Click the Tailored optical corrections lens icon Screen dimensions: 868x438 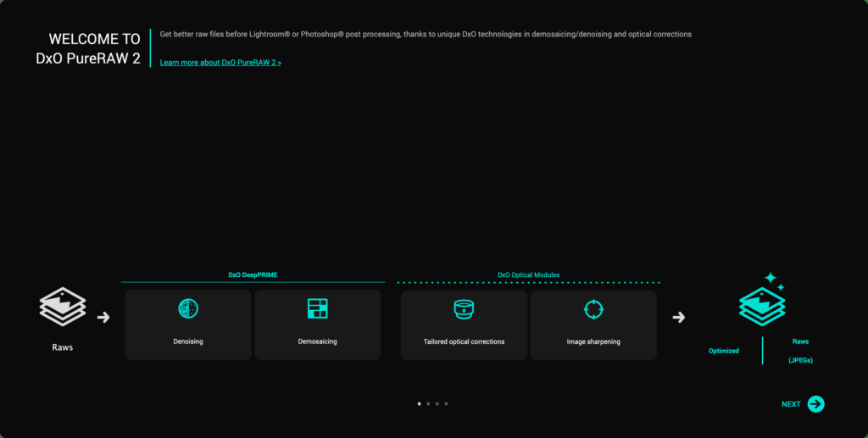[464, 309]
